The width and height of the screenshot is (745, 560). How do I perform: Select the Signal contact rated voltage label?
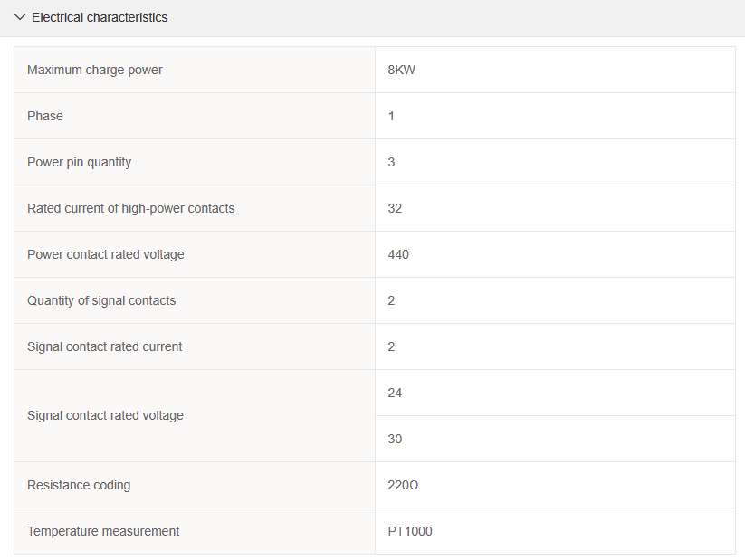[105, 415]
